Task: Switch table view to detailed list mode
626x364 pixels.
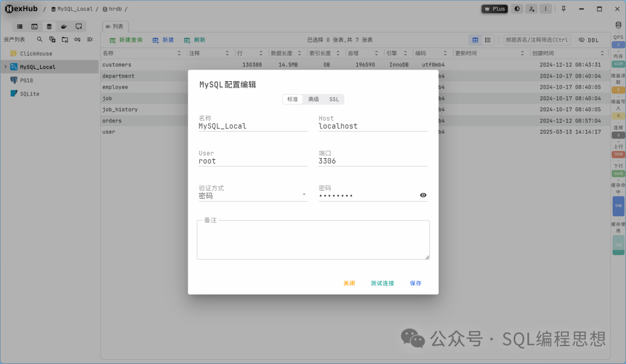Action: tap(487, 39)
